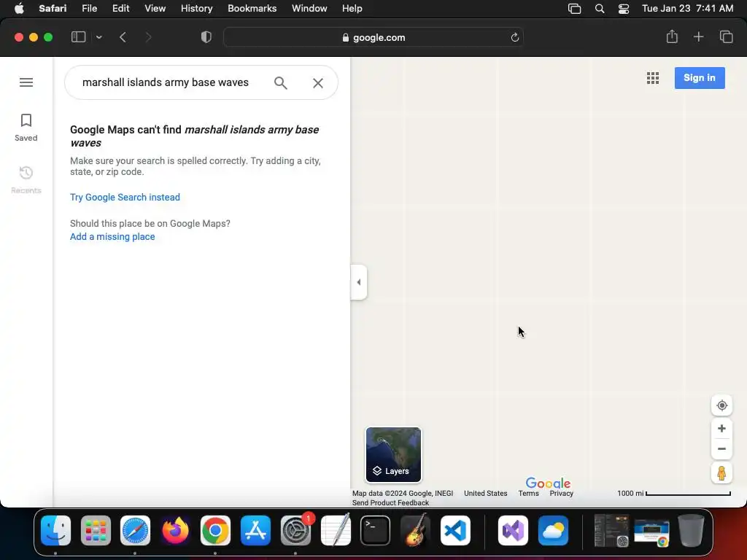Show the Safari tab overview
This screenshot has width=747, height=560.
[726, 36]
